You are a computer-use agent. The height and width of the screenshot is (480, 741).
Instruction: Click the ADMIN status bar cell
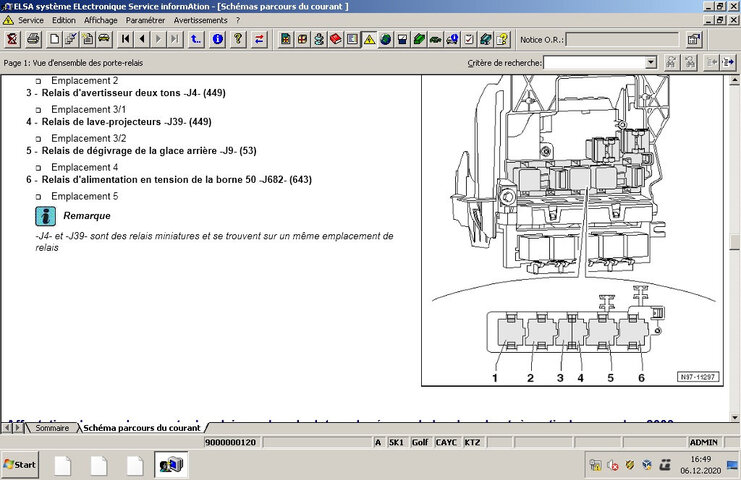tap(703, 442)
